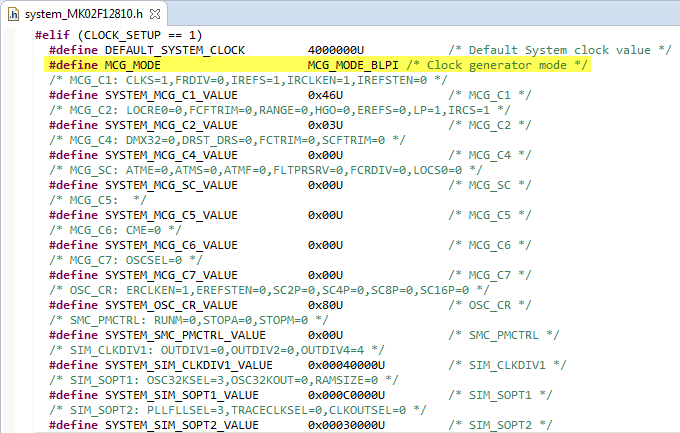Click the value 0x00030000U
Viewport: 680px width, 433px height.
coord(346,425)
